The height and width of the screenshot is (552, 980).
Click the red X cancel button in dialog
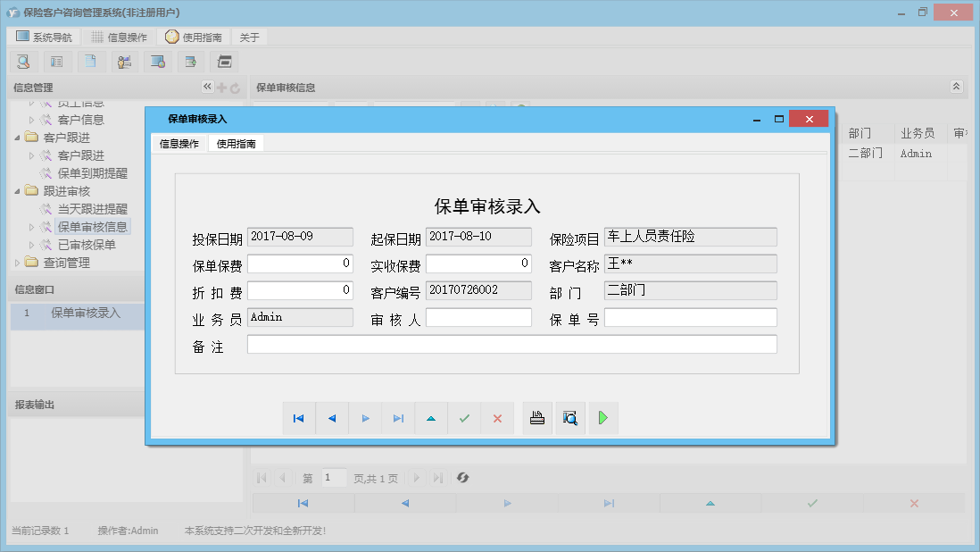click(x=497, y=418)
